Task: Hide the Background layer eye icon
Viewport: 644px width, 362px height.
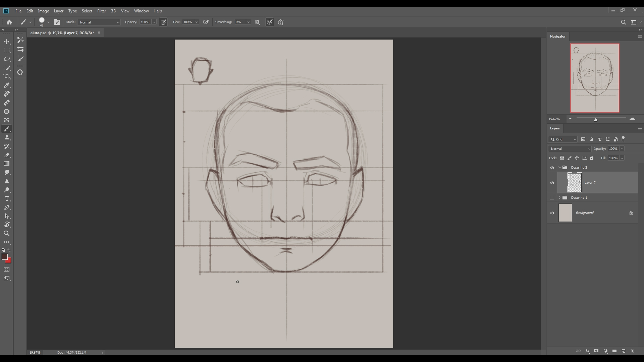Action: coord(552,213)
